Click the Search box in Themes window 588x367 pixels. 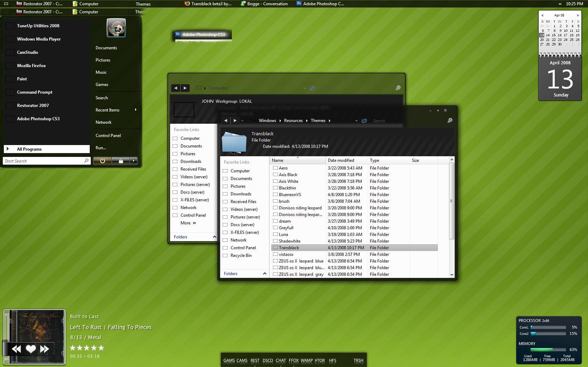tap(408, 121)
